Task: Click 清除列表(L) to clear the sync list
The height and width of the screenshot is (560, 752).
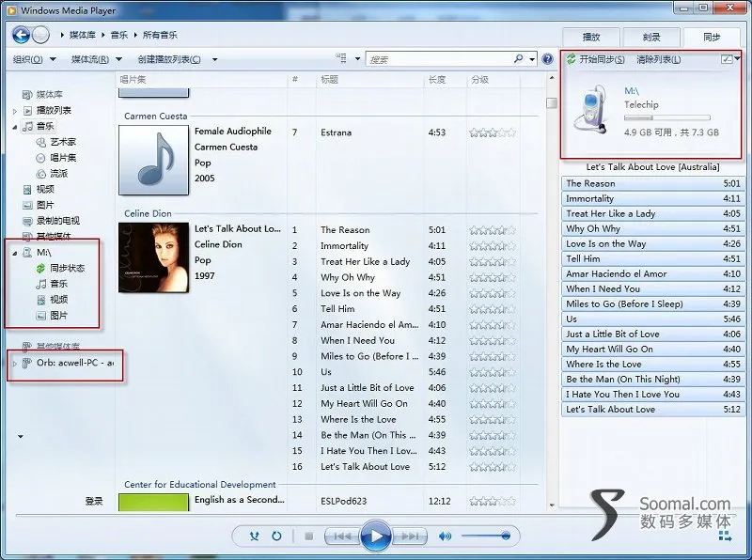Action: click(x=659, y=59)
